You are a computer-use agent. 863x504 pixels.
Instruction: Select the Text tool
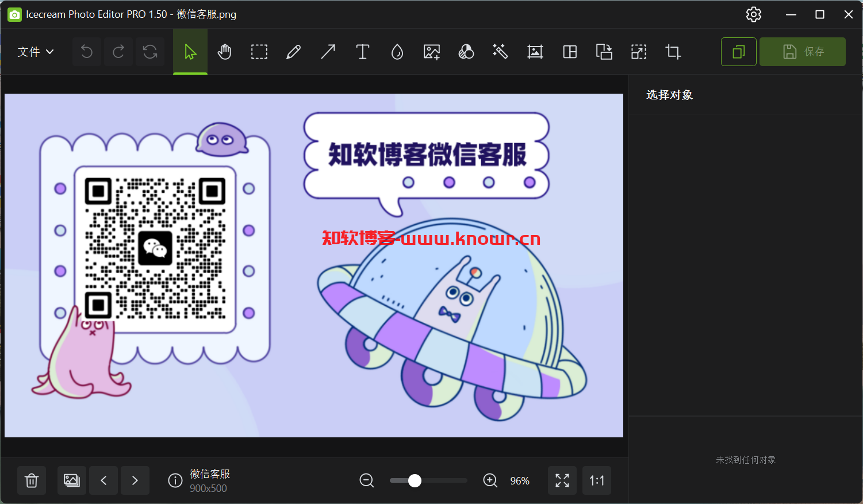362,52
